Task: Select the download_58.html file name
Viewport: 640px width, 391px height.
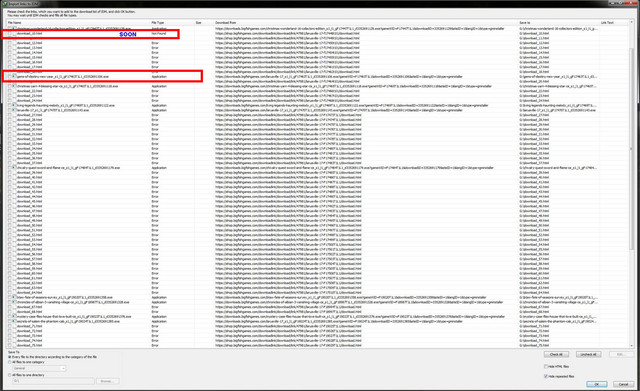Action: pyautogui.click(x=29, y=264)
